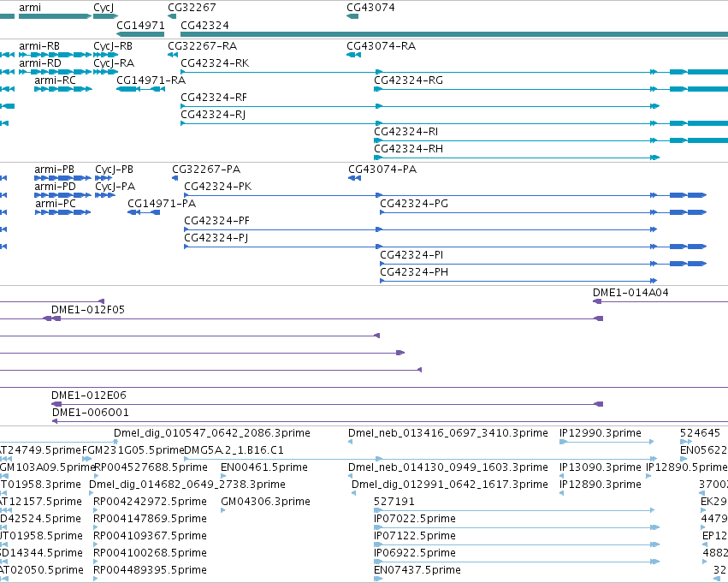Select the IP07022.5prime EST label
The height and width of the screenshot is (583, 728).
(415, 520)
